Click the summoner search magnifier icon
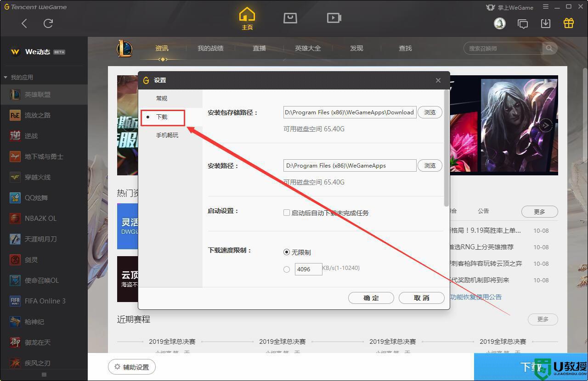 pyautogui.click(x=549, y=48)
